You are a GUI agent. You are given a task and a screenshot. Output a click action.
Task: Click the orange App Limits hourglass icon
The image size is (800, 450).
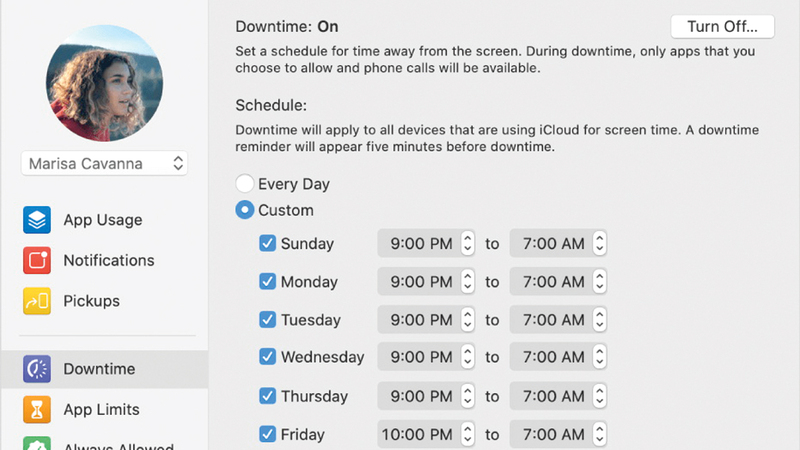click(37, 409)
